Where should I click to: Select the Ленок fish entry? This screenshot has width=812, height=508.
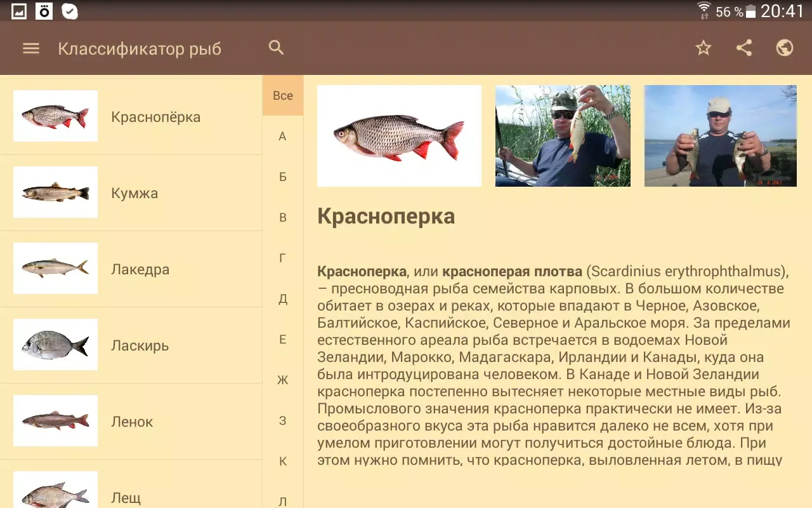[131, 422]
